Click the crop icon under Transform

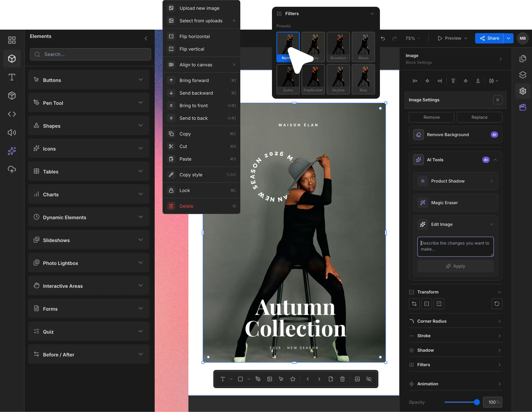[x=414, y=304]
